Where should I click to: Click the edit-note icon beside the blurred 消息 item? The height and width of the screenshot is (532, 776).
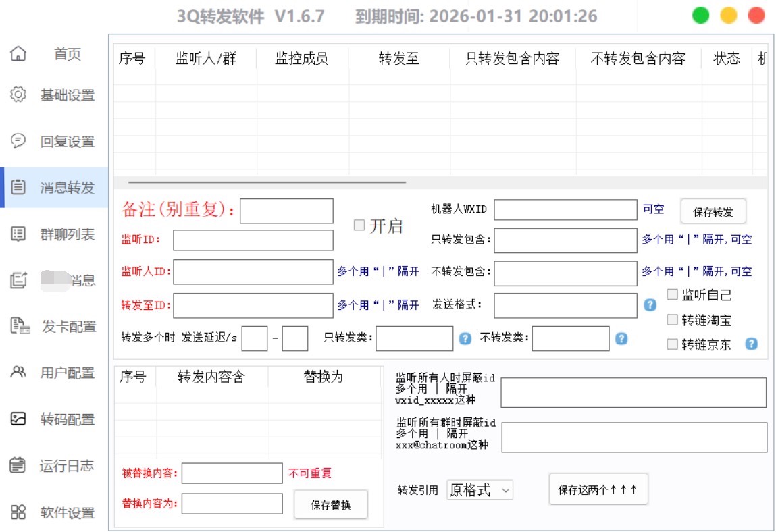pyautogui.click(x=18, y=280)
